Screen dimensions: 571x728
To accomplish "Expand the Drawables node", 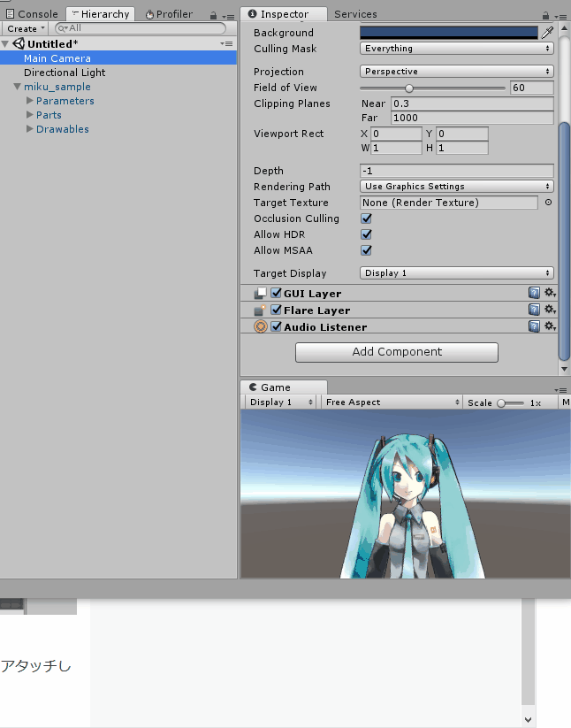I will tap(30, 128).
